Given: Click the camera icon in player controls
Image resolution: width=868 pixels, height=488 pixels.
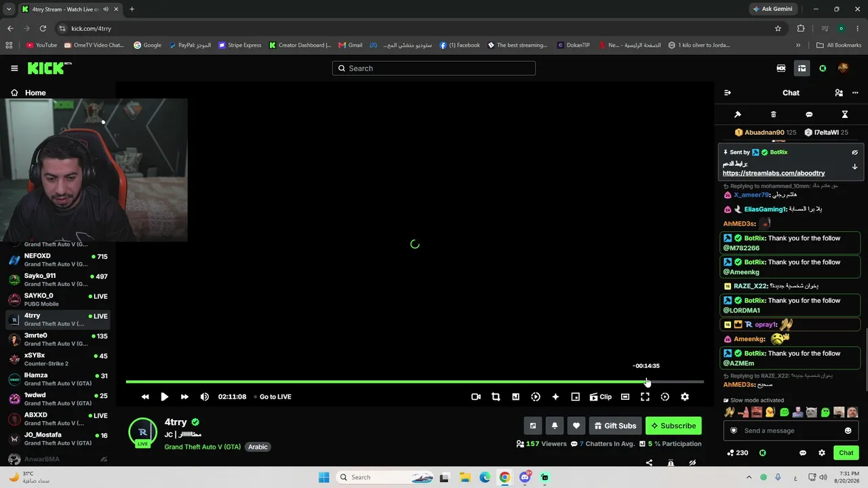Looking at the screenshot, I should 476,396.
